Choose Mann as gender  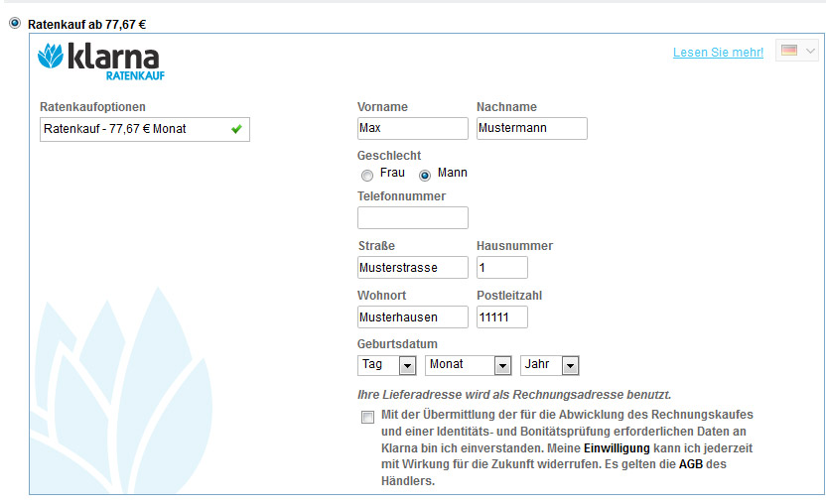pyautogui.click(x=425, y=175)
